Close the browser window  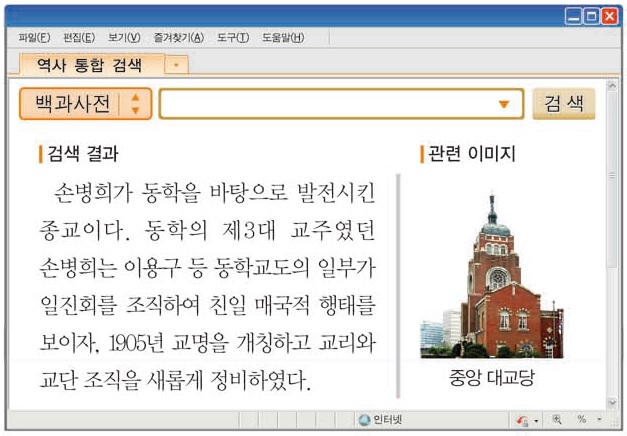pyautogui.click(x=610, y=16)
